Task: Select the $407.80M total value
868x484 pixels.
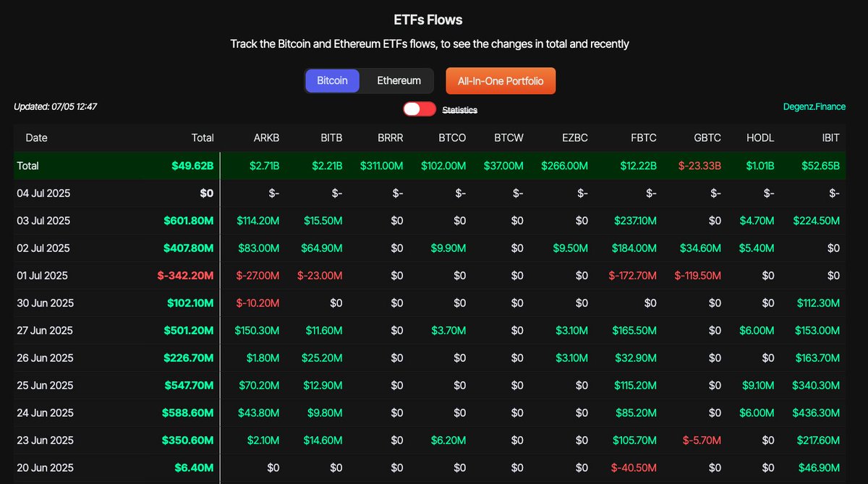Action: click(190, 248)
